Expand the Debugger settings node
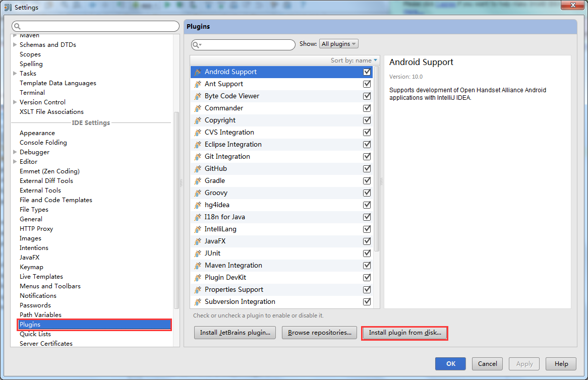Viewport: 588px width, 380px height. point(15,152)
